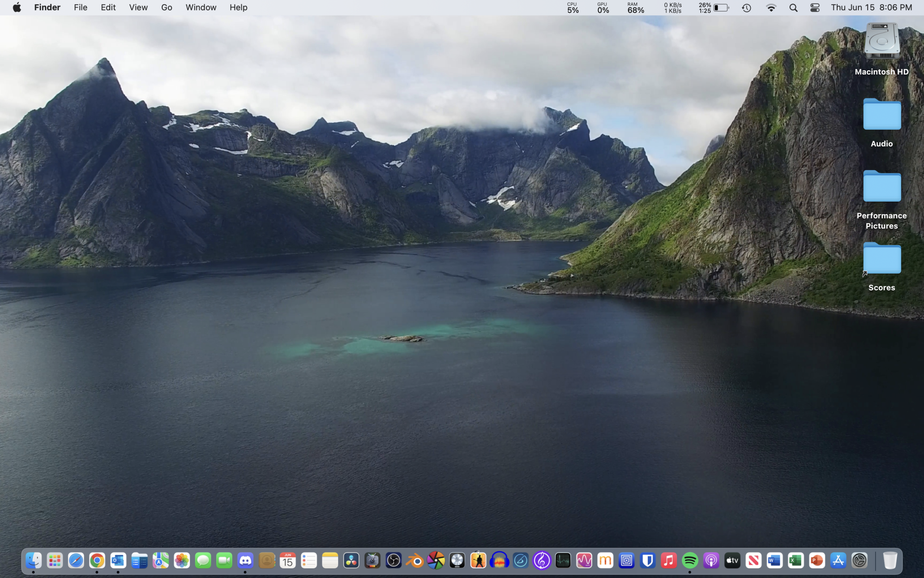The height and width of the screenshot is (578, 924).
Task: Open Microsoft Word from the dock
Action: pyautogui.click(x=774, y=560)
